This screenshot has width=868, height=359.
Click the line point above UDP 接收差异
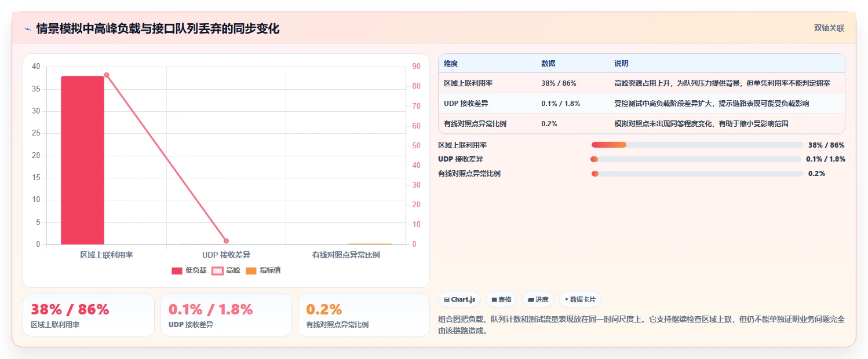(x=226, y=241)
